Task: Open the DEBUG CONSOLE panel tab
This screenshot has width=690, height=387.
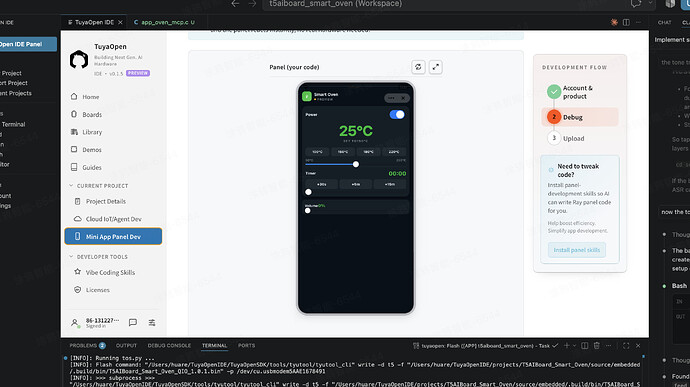Action: pyautogui.click(x=169, y=346)
